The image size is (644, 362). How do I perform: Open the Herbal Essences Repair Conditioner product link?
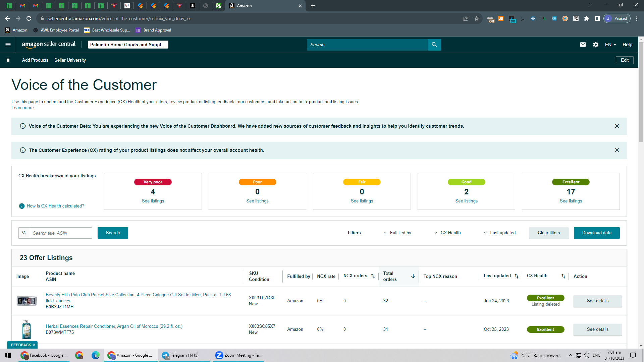(114, 326)
